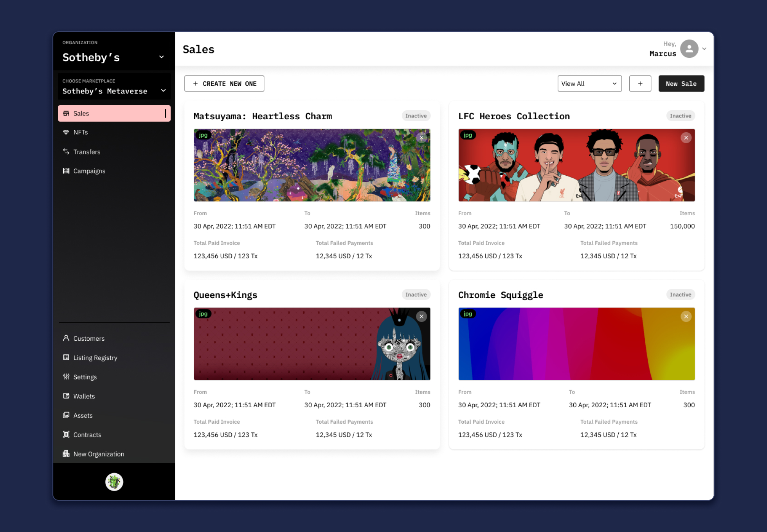Toggle Inactive status on Matsuyama card

pos(416,116)
